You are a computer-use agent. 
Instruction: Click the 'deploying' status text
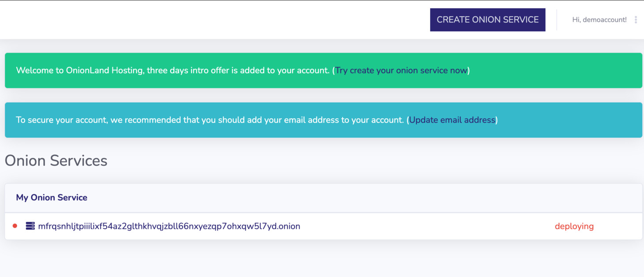tap(574, 226)
